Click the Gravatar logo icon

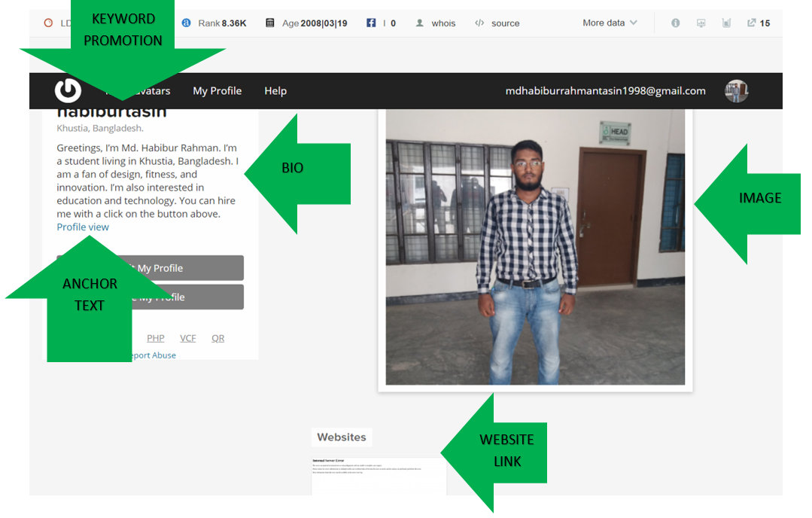coord(68,90)
